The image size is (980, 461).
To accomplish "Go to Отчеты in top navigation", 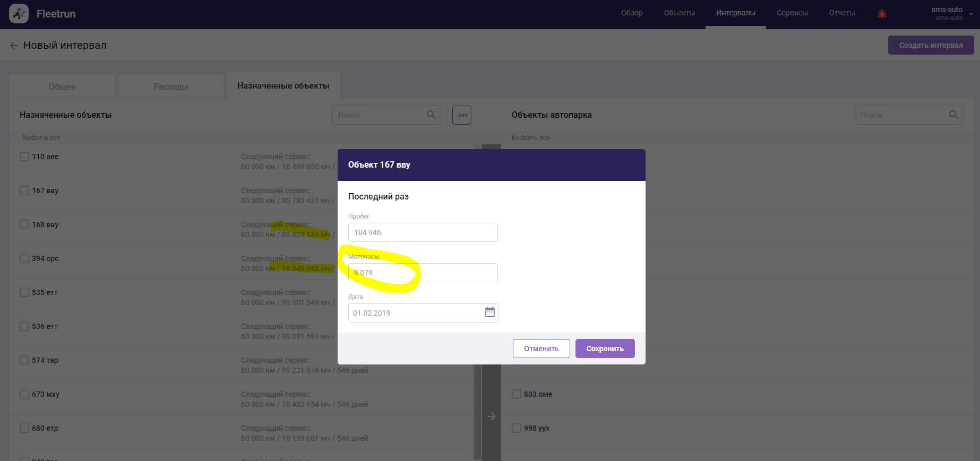I will pos(841,13).
